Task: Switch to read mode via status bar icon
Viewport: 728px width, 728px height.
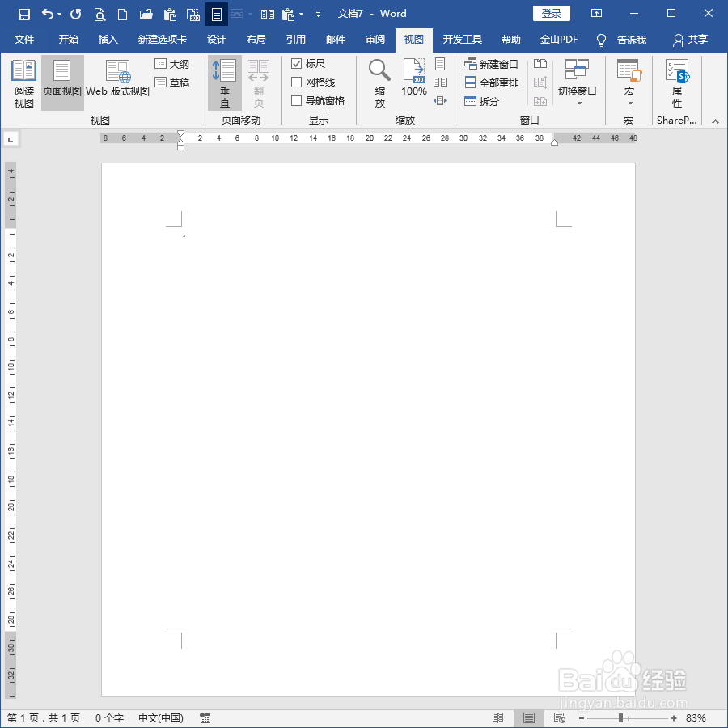Action: click(497, 717)
